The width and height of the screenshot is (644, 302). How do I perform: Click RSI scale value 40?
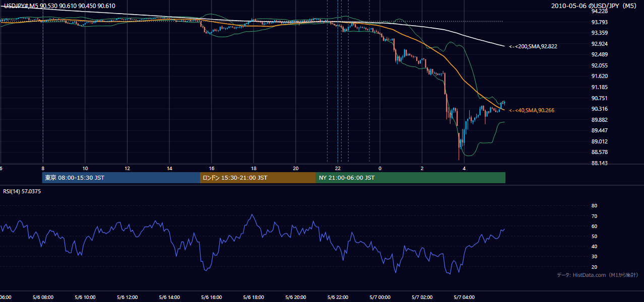pyautogui.click(x=594, y=246)
